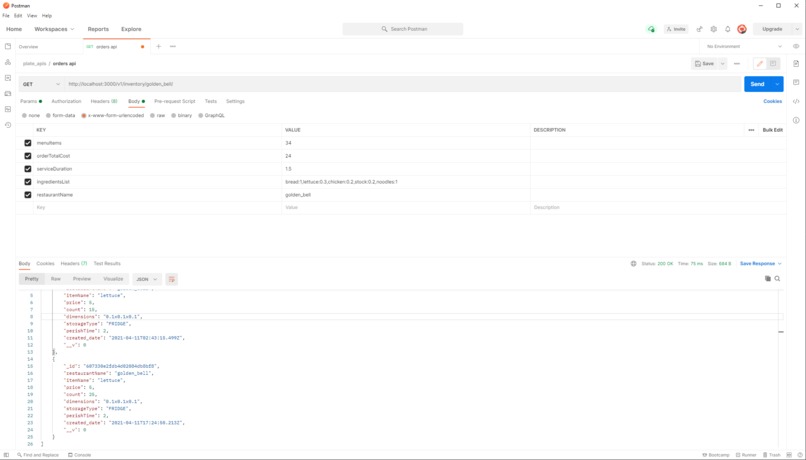Open the Test Results response tab
Screen dimensions: 806x460
pos(107,264)
